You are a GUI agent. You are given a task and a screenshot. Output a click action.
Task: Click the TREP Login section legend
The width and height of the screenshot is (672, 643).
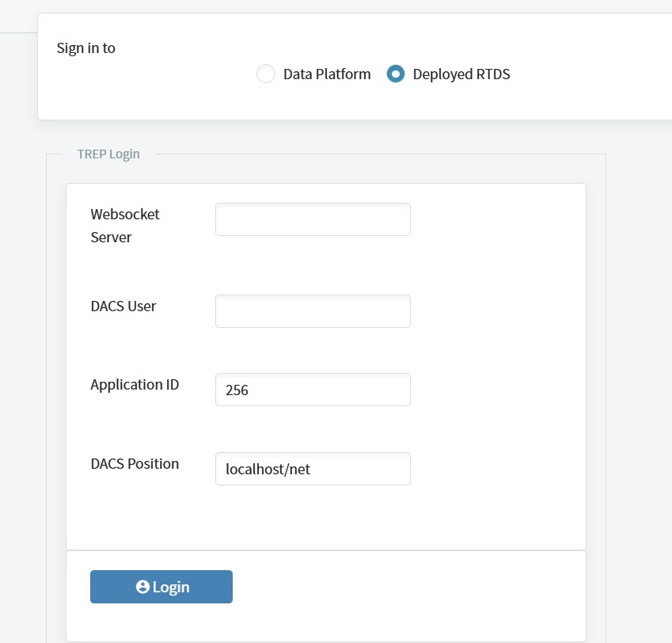click(x=108, y=154)
